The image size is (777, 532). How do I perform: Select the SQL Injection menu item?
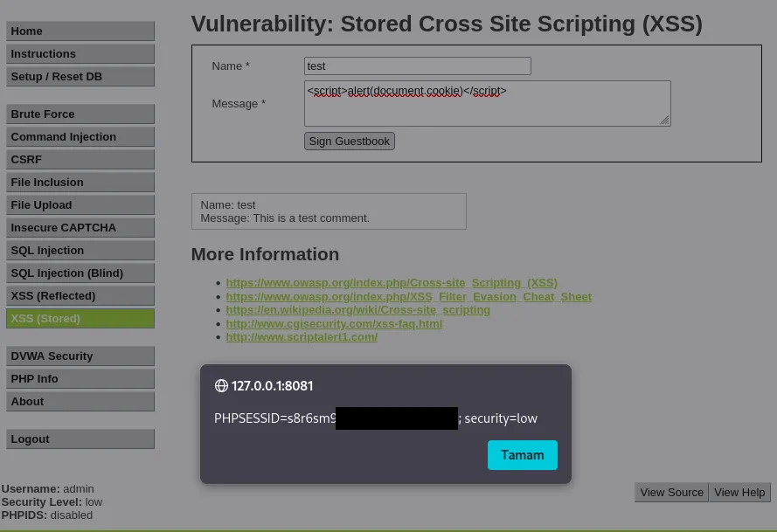click(x=80, y=250)
